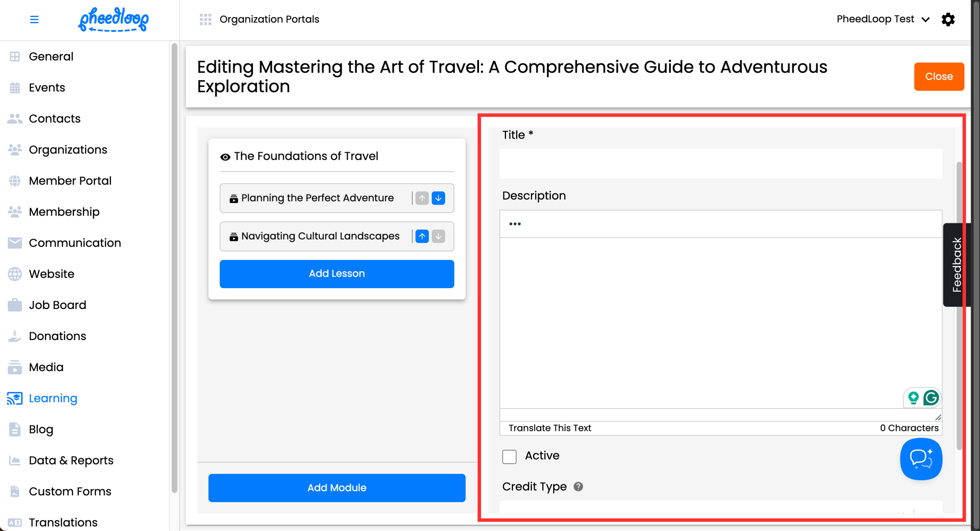Open the app grid icon beside Organization Portals
980x531 pixels.
click(x=205, y=19)
